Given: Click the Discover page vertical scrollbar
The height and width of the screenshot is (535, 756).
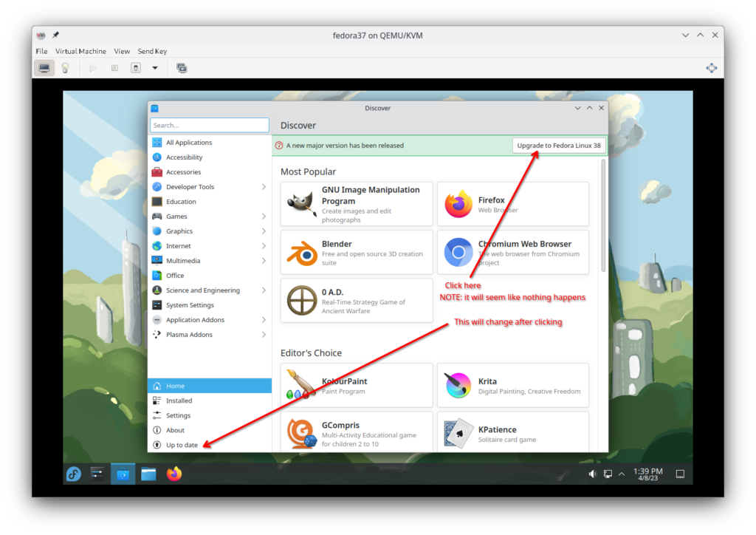Looking at the screenshot, I should (602, 216).
